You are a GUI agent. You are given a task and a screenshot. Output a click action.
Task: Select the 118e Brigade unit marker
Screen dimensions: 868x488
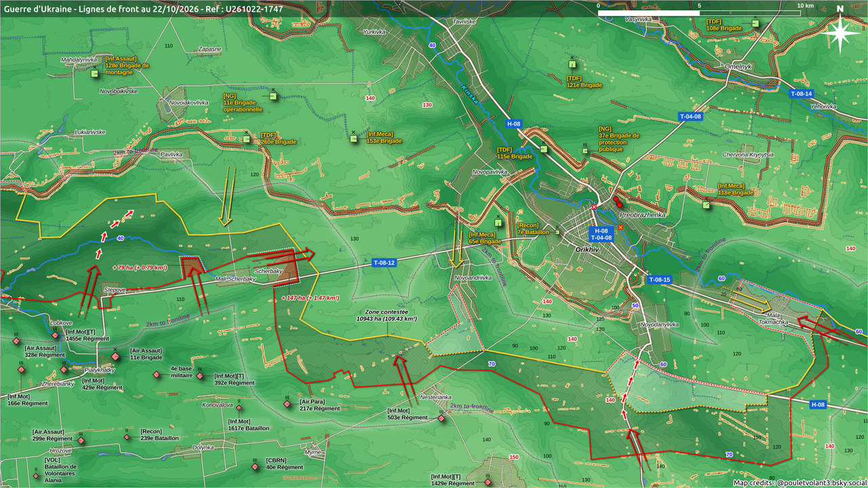pos(707,205)
